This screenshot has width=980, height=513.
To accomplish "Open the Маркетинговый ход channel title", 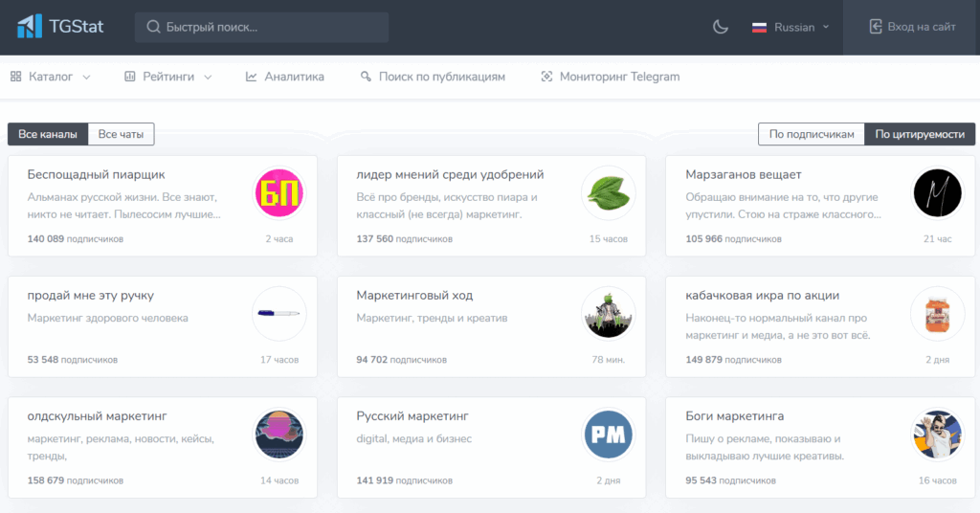I will (414, 296).
